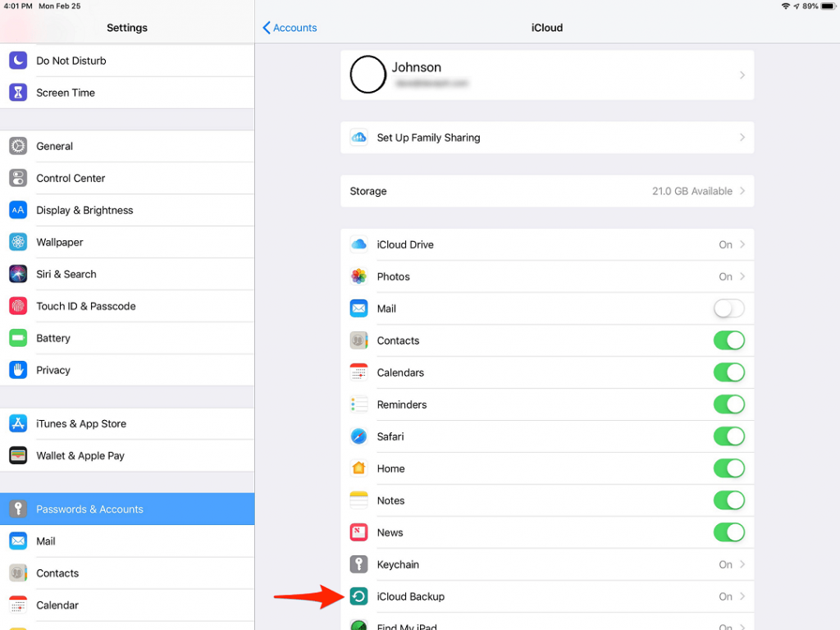Toggle the Home switch
This screenshot has width=840, height=630.
728,468
